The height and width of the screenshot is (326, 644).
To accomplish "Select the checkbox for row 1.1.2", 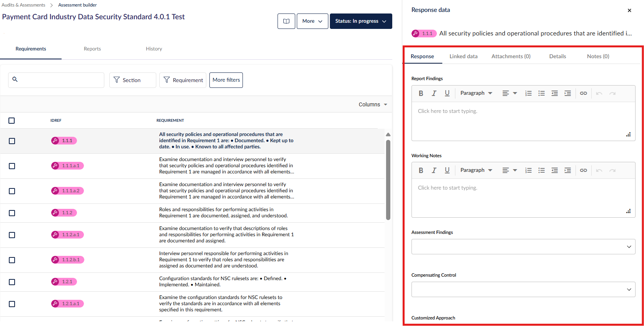I will [12, 213].
